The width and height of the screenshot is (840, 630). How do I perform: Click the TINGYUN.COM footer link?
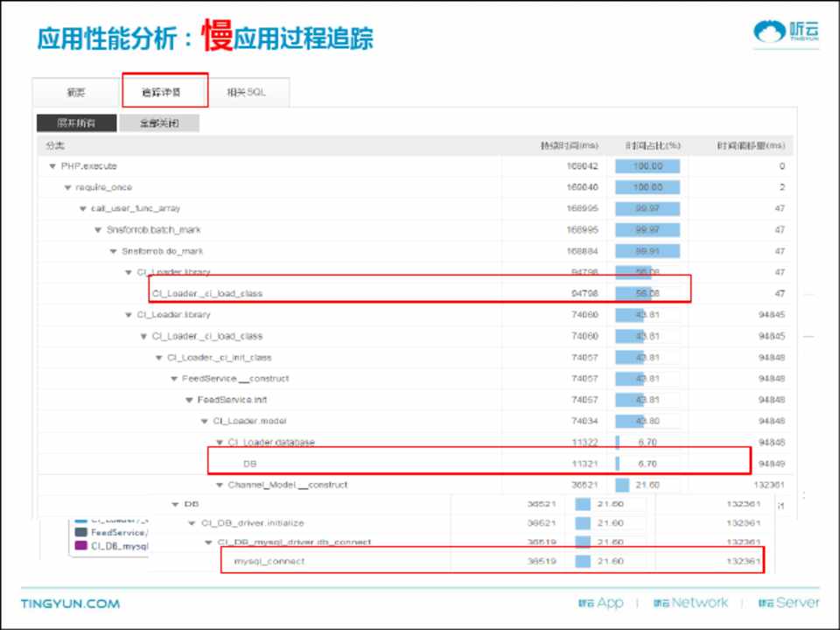(x=70, y=604)
